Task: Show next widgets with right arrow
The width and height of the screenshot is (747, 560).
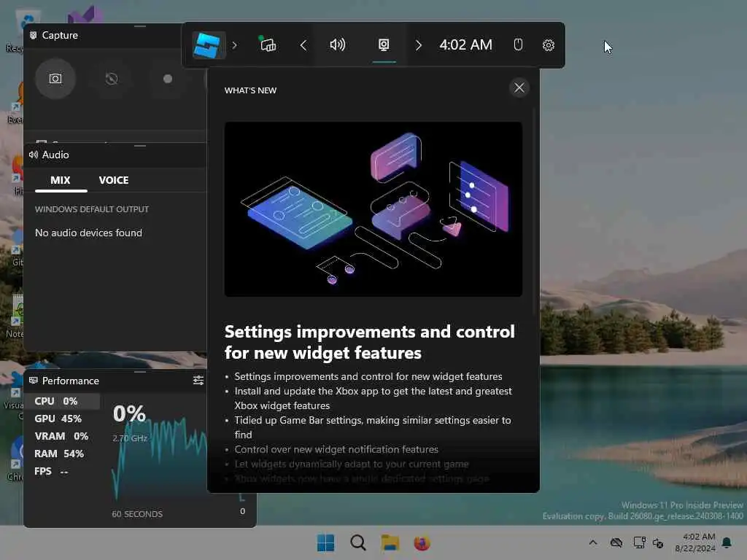Action: [418, 45]
